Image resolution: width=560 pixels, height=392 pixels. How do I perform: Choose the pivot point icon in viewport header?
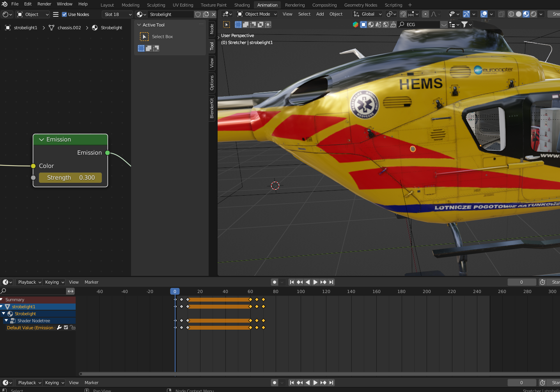[x=391, y=14]
